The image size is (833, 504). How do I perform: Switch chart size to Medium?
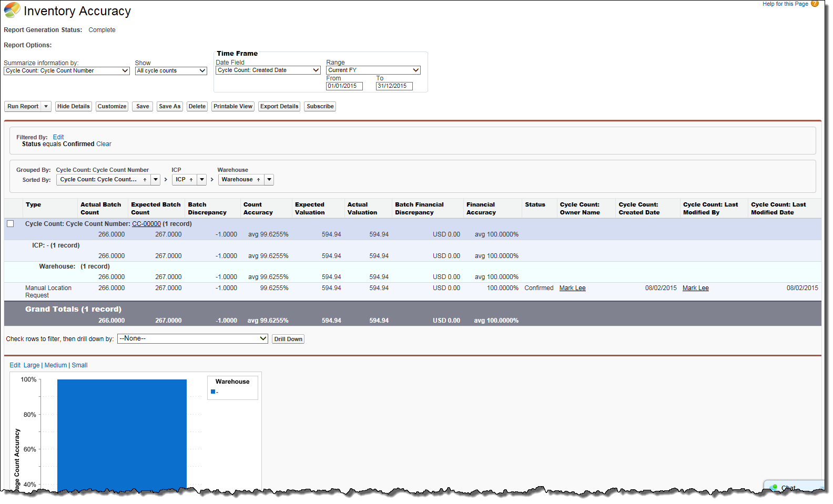(x=55, y=365)
